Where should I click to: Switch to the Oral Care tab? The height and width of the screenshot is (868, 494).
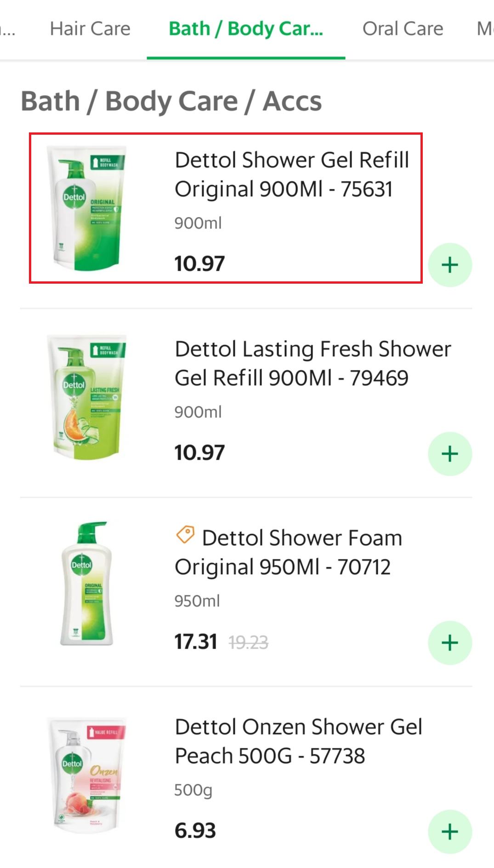coord(403,29)
